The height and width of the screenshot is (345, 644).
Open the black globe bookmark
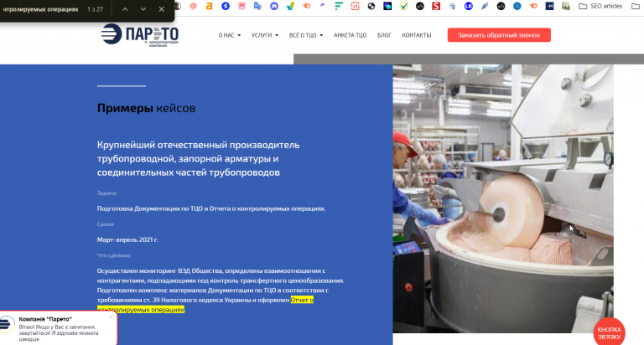371,6
